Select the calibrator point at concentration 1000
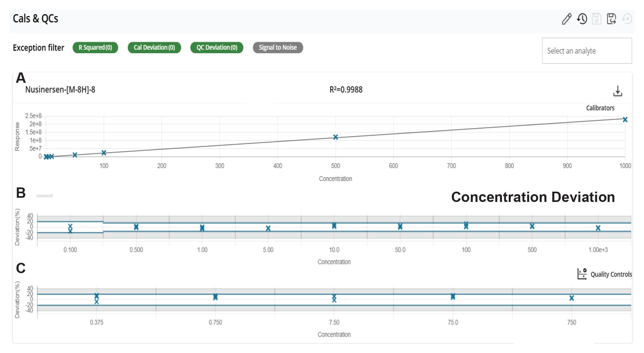This screenshot has height=353, width=644. tap(625, 120)
